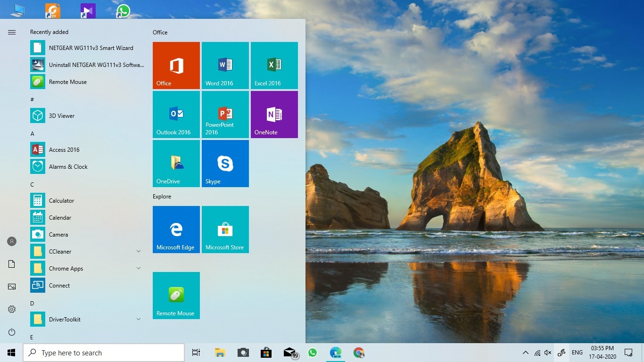This screenshot has width=644, height=362.
Task: Click the 'Office' tile group title
Action: point(160,33)
